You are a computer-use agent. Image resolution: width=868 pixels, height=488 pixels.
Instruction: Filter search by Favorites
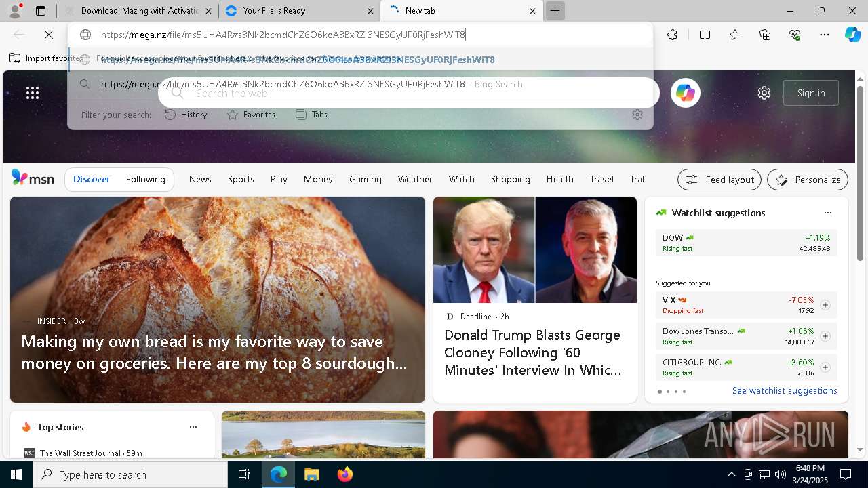tap(251, 115)
